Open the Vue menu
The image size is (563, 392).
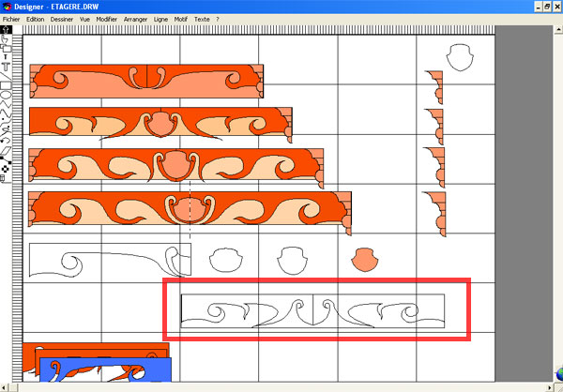(84, 20)
